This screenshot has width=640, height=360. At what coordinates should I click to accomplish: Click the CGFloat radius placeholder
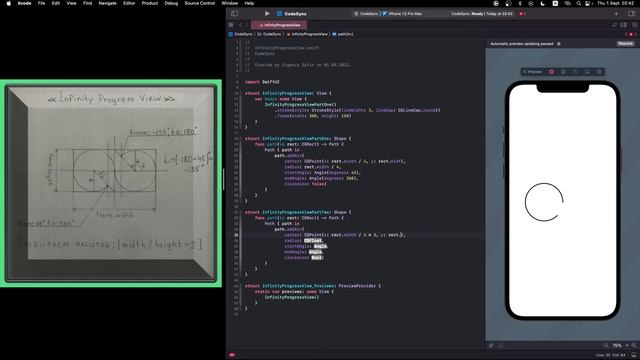click(313, 240)
